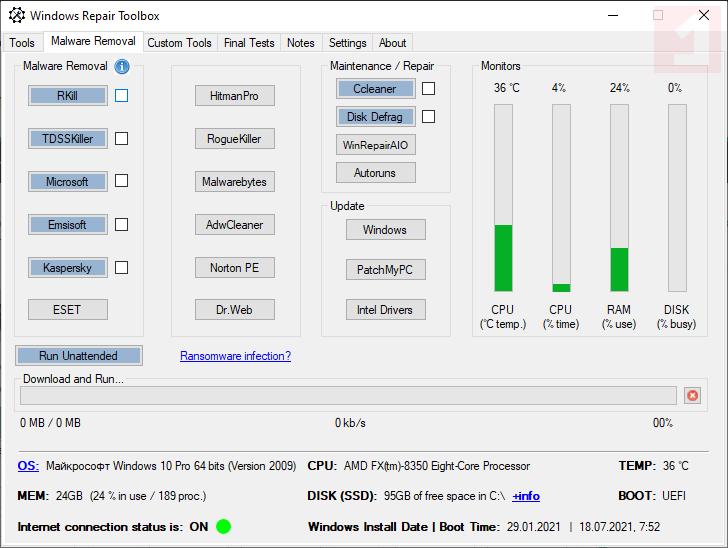Screen dimensions: 728x548
Task: Run Disk Defrag
Action: click(376, 117)
